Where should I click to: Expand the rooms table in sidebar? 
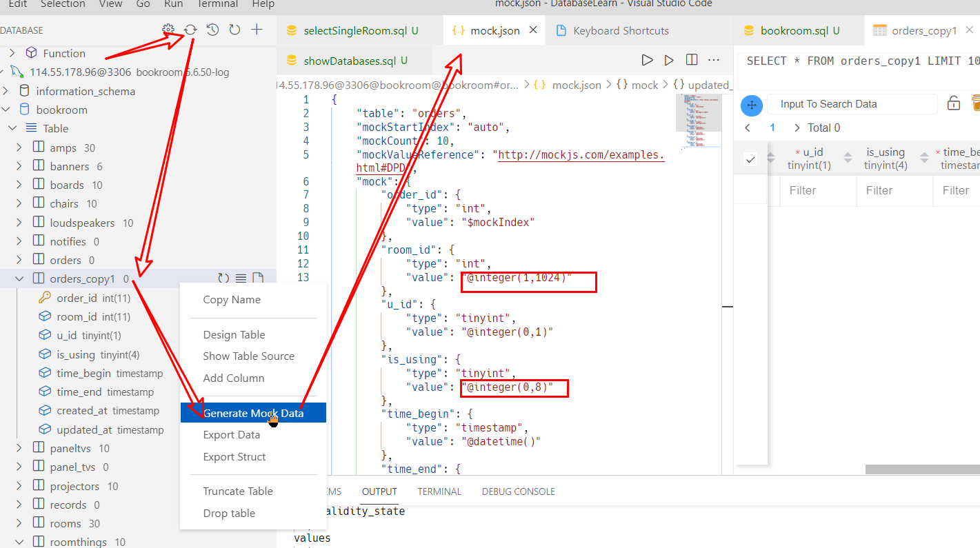tap(19, 522)
